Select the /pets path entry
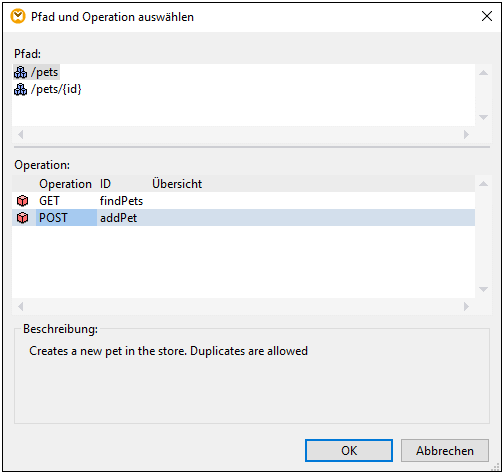The width and height of the screenshot is (504, 474). tap(36, 72)
